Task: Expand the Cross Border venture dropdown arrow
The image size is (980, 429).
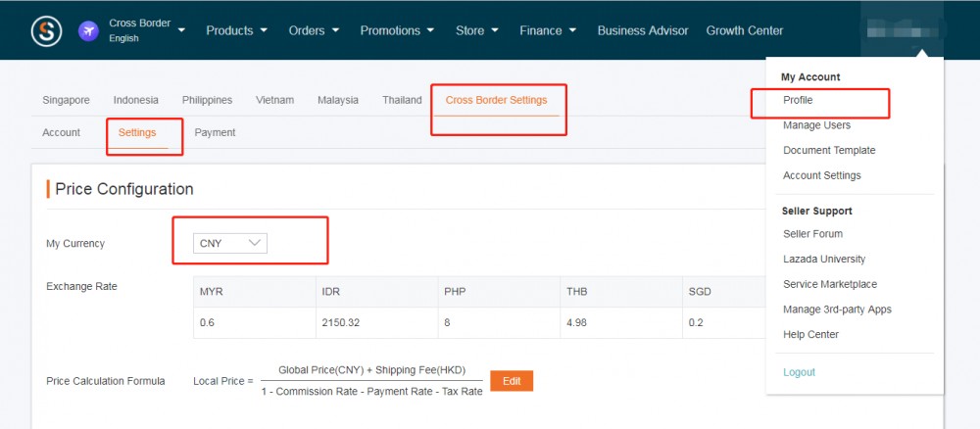Action: 181,30
